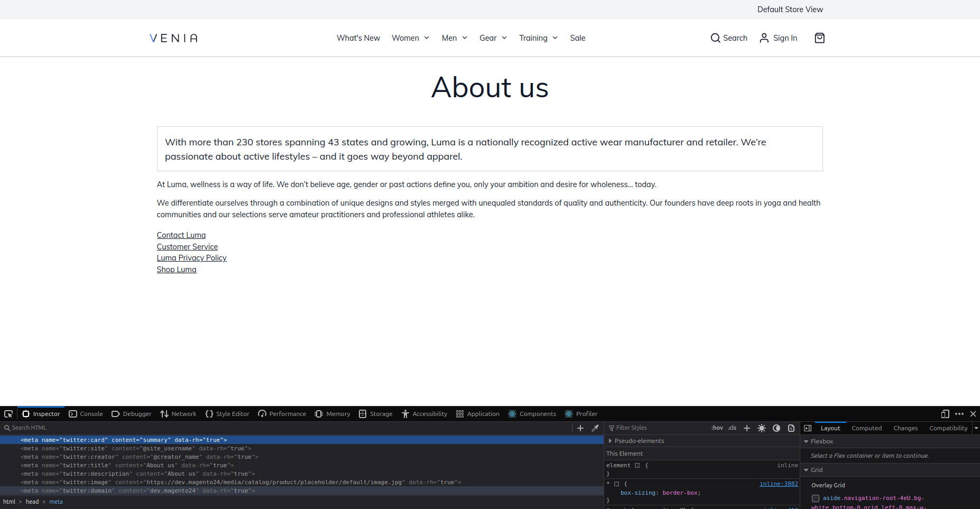Open the Shop Luma link
The width and height of the screenshot is (980, 509).
pyautogui.click(x=177, y=270)
